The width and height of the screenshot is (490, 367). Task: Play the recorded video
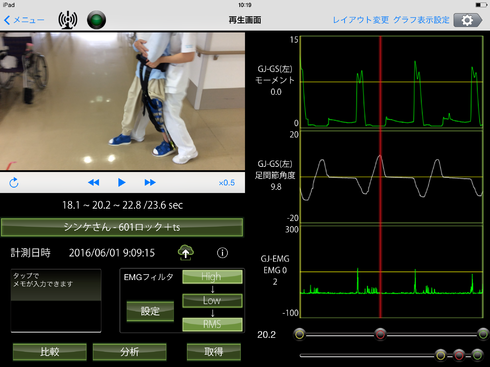(122, 182)
